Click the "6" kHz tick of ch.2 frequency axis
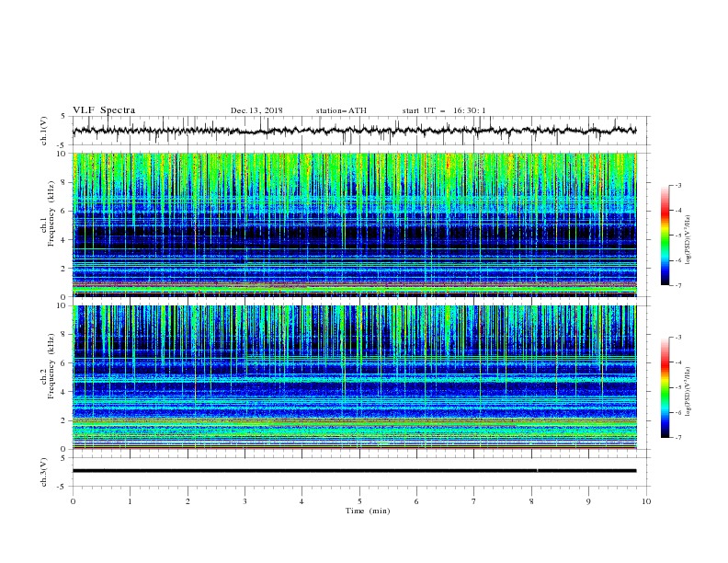728x563 pixels. tap(64, 363)
